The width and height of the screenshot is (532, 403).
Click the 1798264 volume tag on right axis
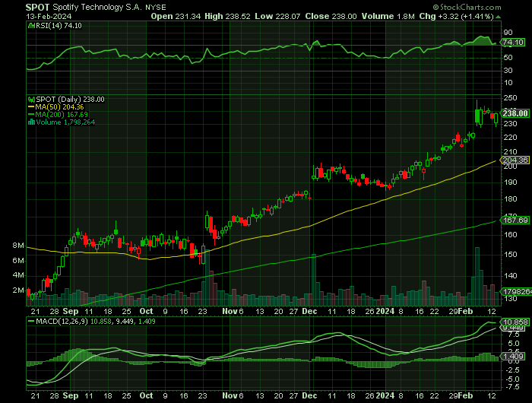(517, 292)
